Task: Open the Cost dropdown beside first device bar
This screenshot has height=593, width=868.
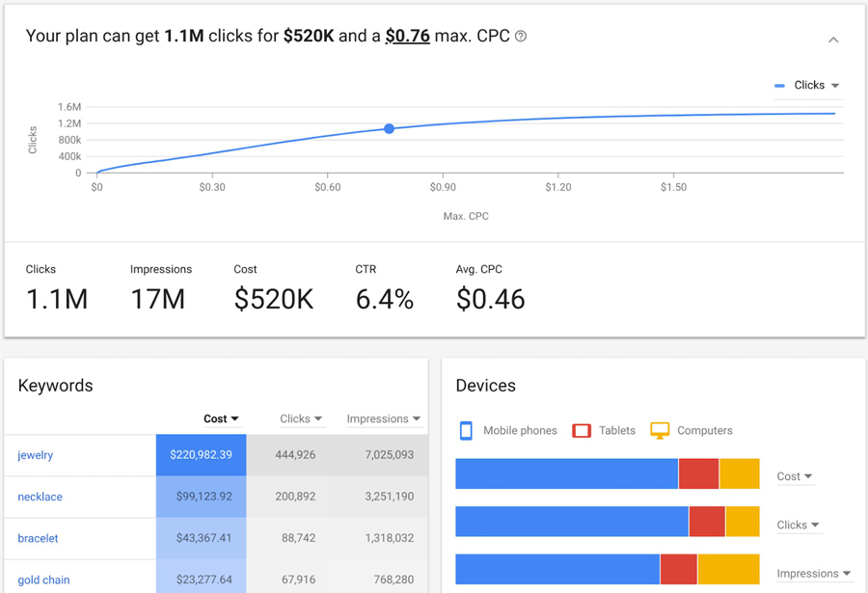Action: [795, 476]
